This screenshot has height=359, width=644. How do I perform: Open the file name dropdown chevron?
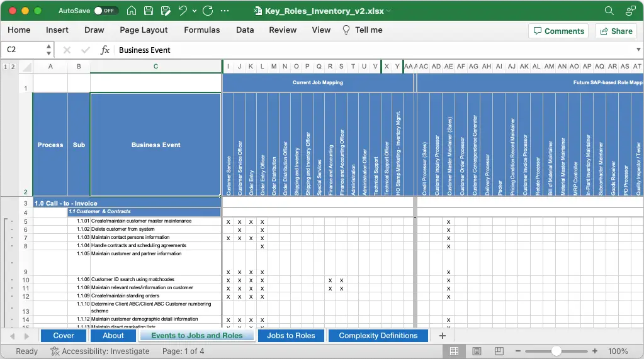pyautogui.click(x=388, y=11)
